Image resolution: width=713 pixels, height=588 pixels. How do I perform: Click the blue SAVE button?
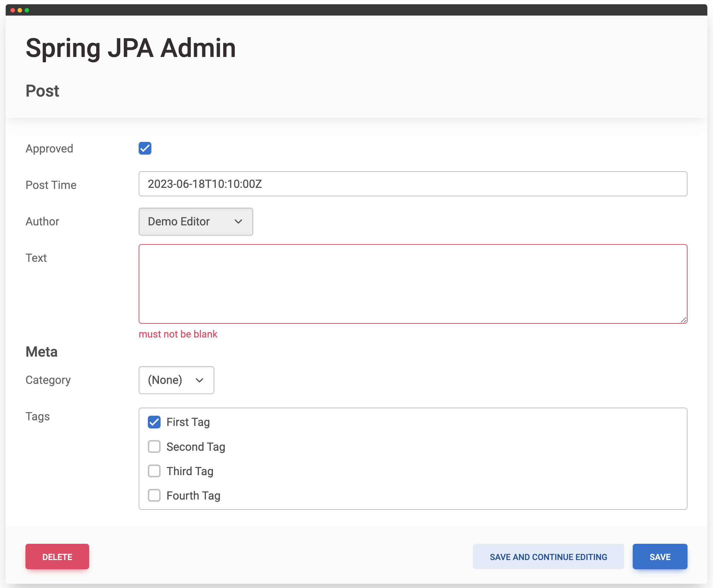pyautogui.click(x=660, y=557)
